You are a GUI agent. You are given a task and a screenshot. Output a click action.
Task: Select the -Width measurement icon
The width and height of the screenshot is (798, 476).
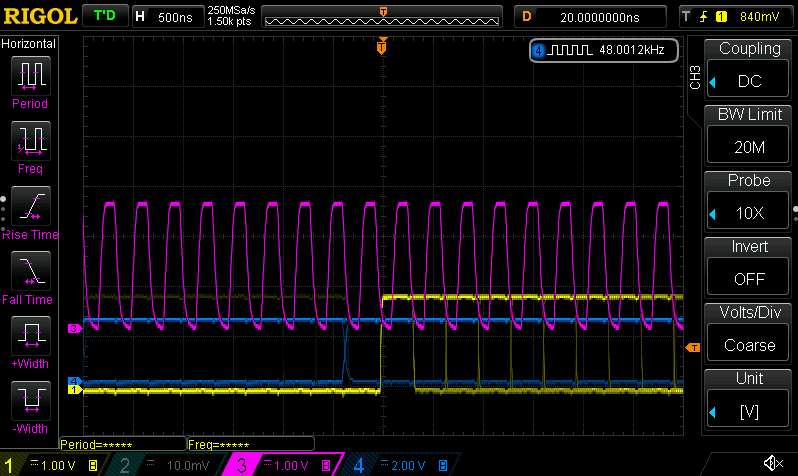30,400
